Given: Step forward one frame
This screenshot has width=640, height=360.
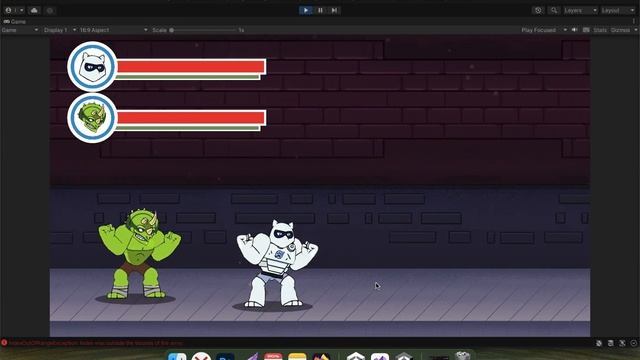Looking at the screenshot, I should [334, 10].
